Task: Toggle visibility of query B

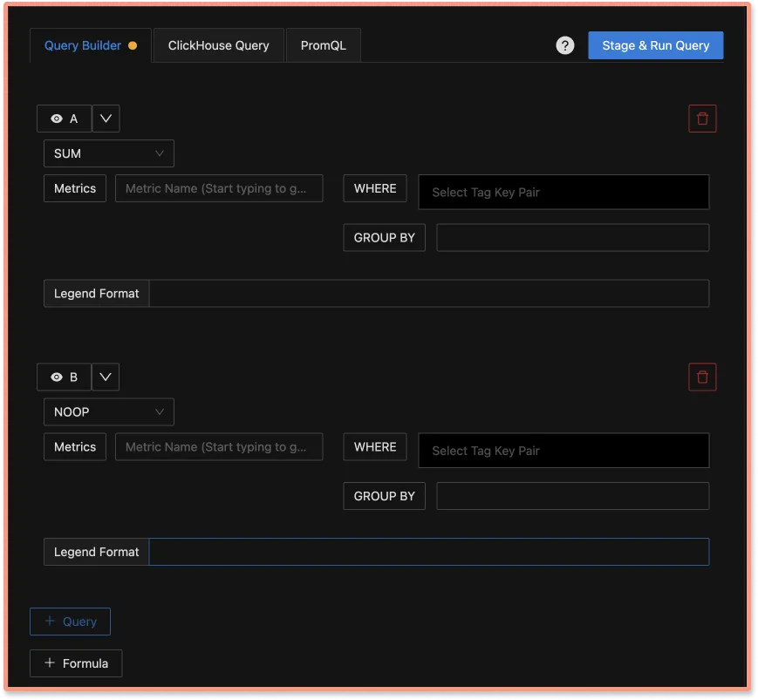Action: click(x=64, y=377)
